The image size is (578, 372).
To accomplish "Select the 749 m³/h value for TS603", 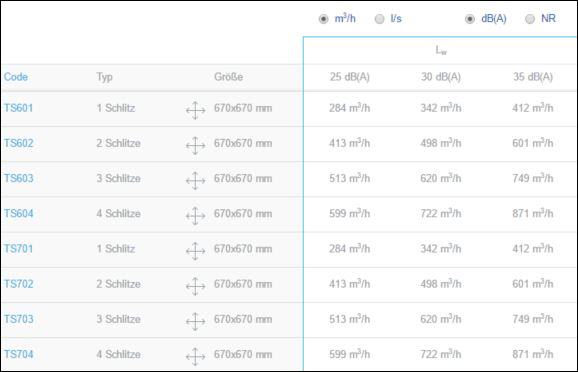I will coord(533,178).
